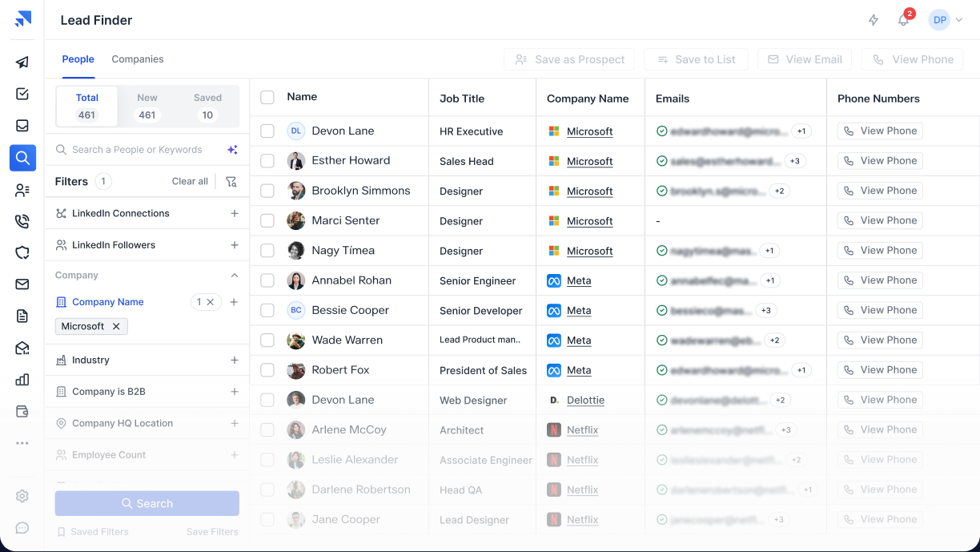Click the lightning bolt icon in header
Image resolution: width=980 pixels, height=552 pixels.
(x=874, y=20)
